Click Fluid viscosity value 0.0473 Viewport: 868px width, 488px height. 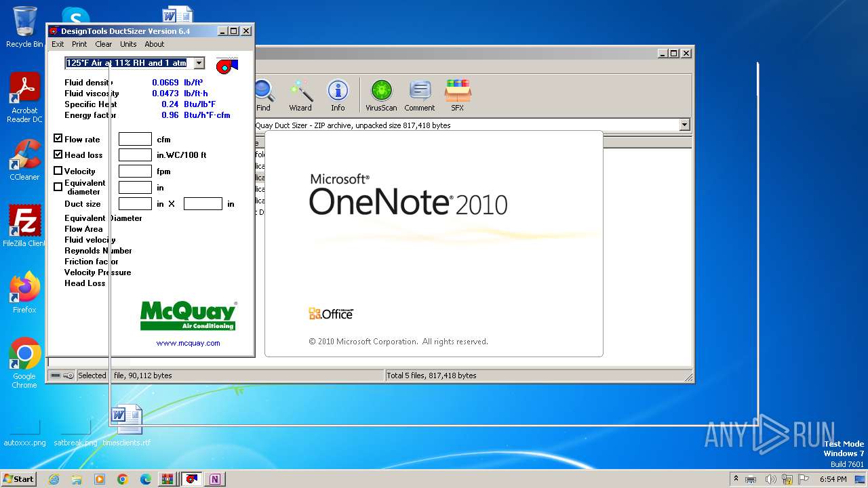[165, 94]
